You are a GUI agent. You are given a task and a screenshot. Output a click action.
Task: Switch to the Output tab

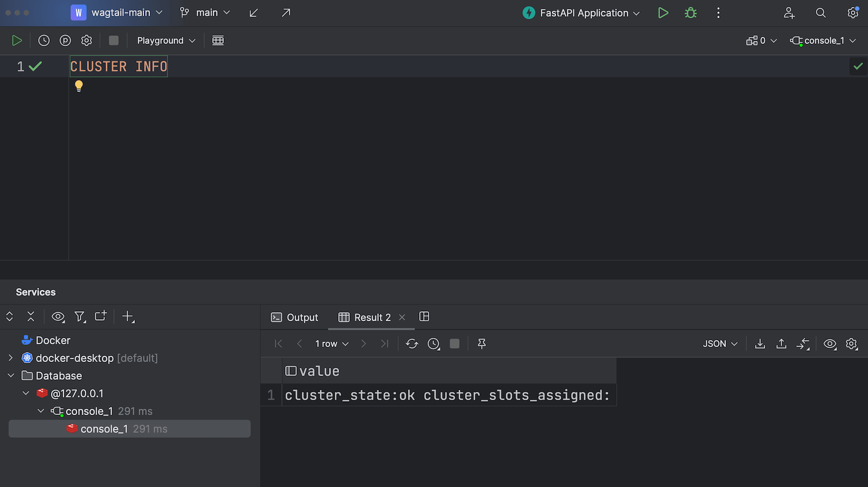295,318
